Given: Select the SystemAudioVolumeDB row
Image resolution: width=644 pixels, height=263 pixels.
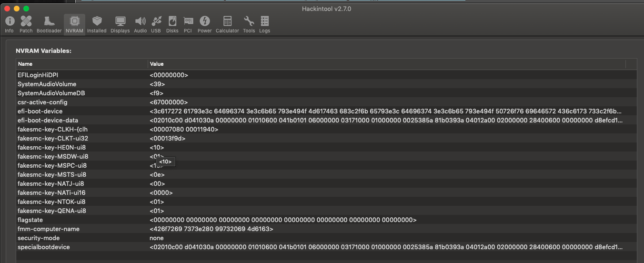Looking at the screenshot, I should (326, 93).
